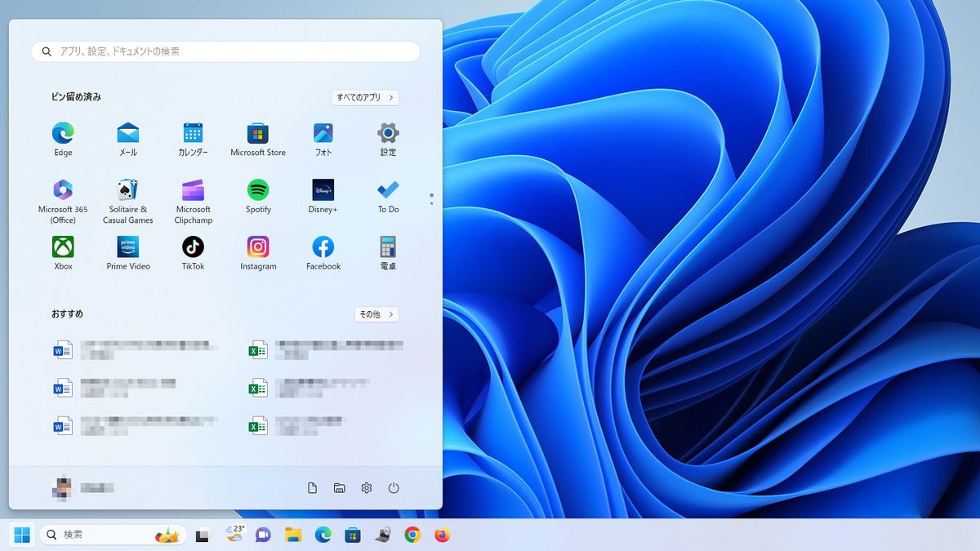Open Prime Video

[128, 253]
